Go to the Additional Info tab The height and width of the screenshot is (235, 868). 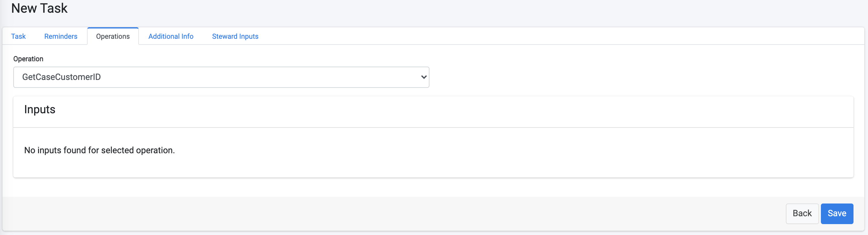click(x=171, y=36)
